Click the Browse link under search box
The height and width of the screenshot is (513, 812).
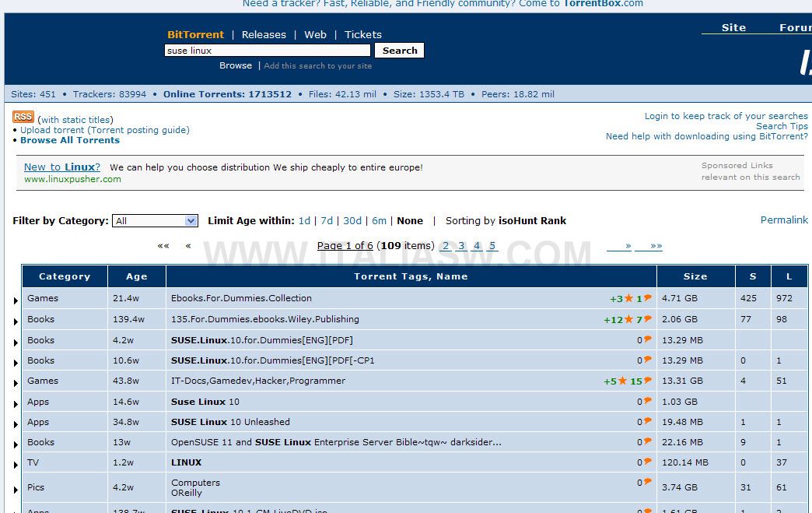pos(236,65)
